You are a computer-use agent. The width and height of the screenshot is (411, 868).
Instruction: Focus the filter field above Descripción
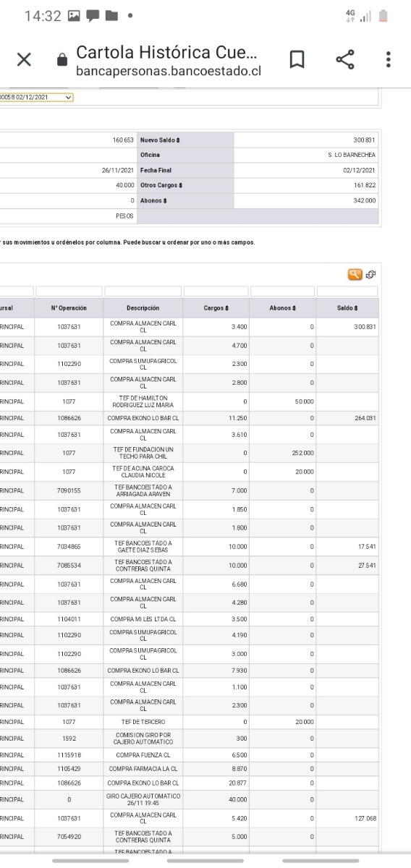click(143, 291)
